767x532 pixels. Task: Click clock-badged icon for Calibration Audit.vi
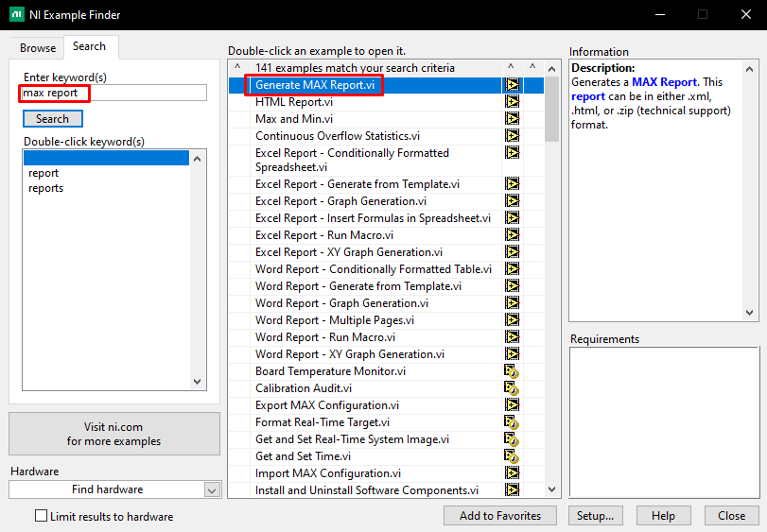512,388
